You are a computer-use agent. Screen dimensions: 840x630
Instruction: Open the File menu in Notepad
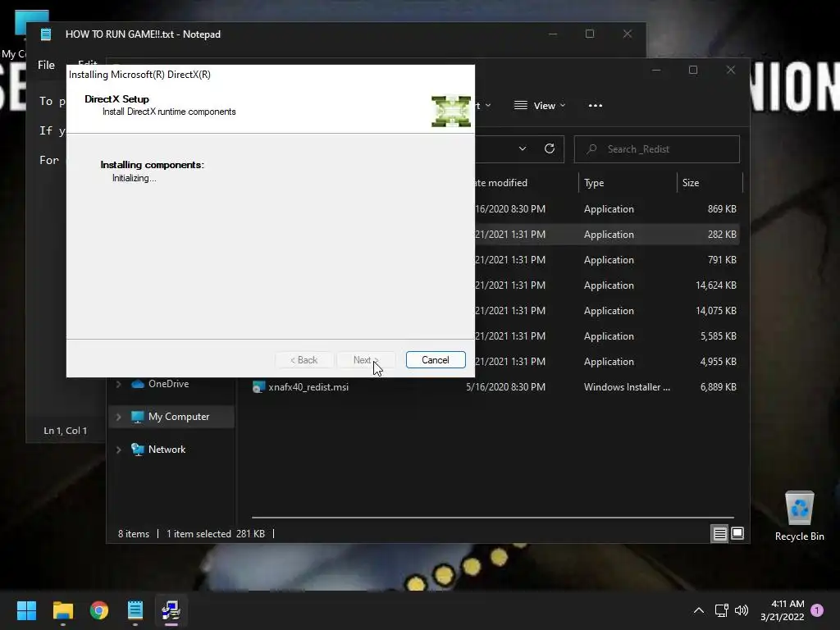click(46, 65)
